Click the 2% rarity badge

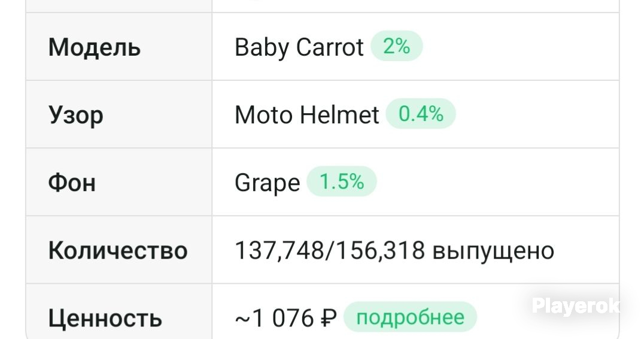coord(396,46)
